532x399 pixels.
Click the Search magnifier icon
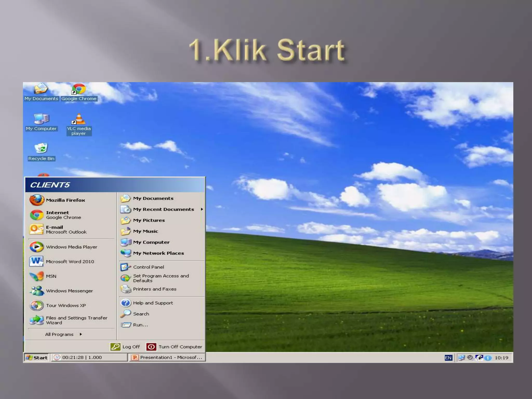pyautogui.click(x=126, y=314)
